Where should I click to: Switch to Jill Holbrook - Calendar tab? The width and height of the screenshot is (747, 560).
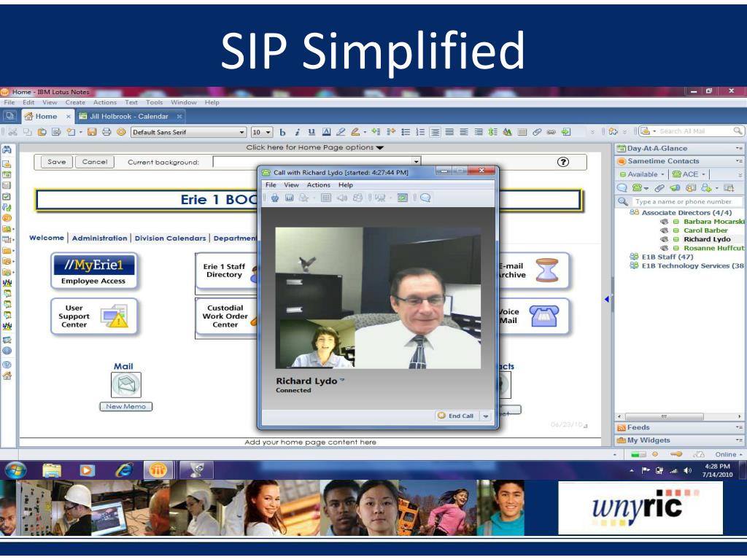tap(129, 116)
